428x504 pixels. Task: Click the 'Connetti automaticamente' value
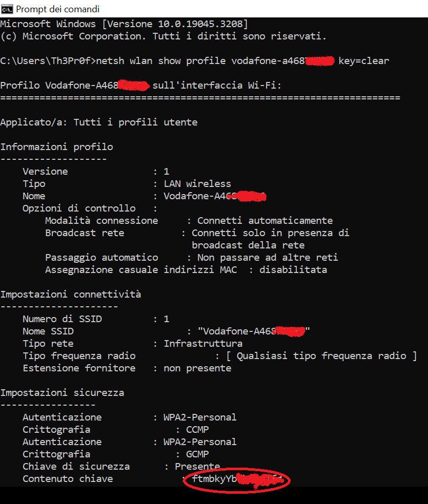pos(264,220)
